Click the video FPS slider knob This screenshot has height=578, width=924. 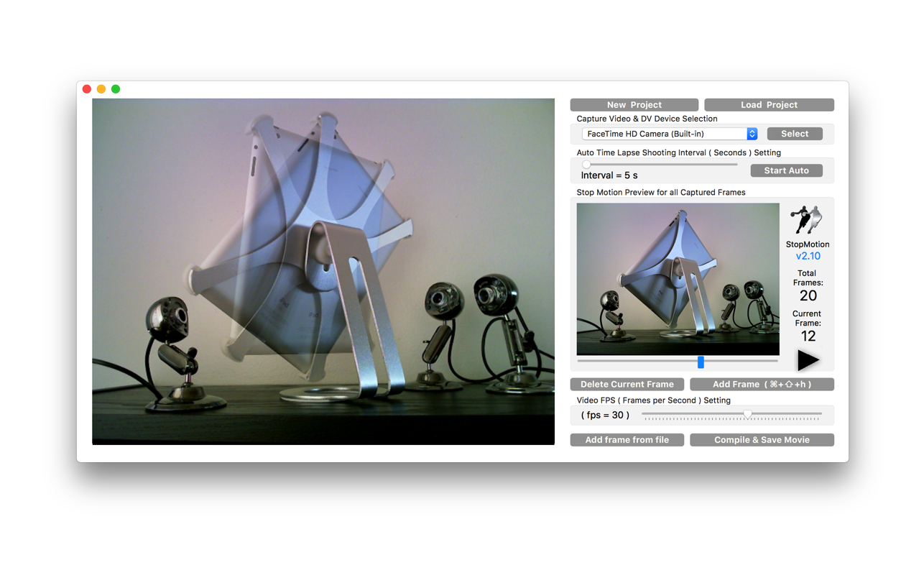pyautogui.click(x=748, y=414)
